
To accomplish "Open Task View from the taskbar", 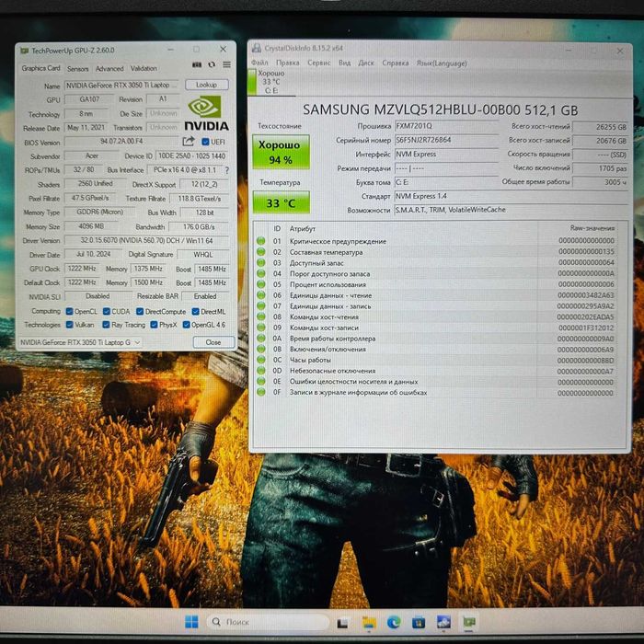I will tap(342, 623).
